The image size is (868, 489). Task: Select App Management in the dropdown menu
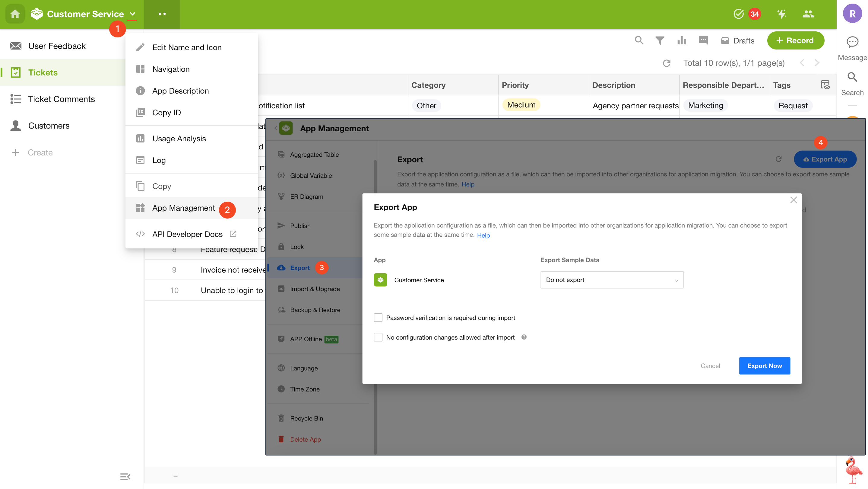[183, 208]
